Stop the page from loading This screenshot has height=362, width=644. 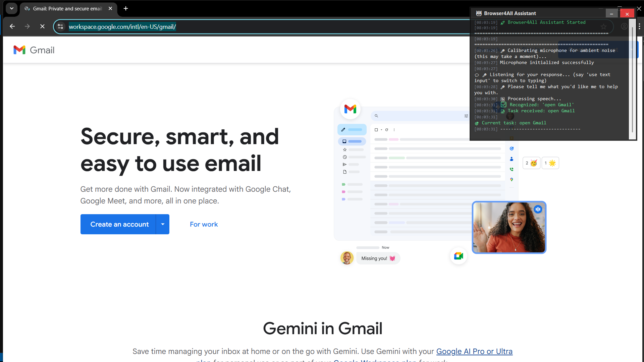[x=42, y=26]
